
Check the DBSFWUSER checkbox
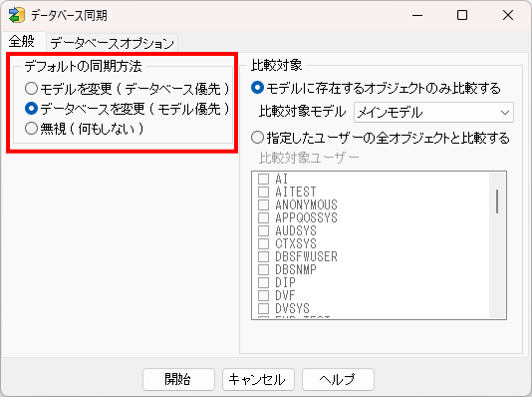[263, 256]
